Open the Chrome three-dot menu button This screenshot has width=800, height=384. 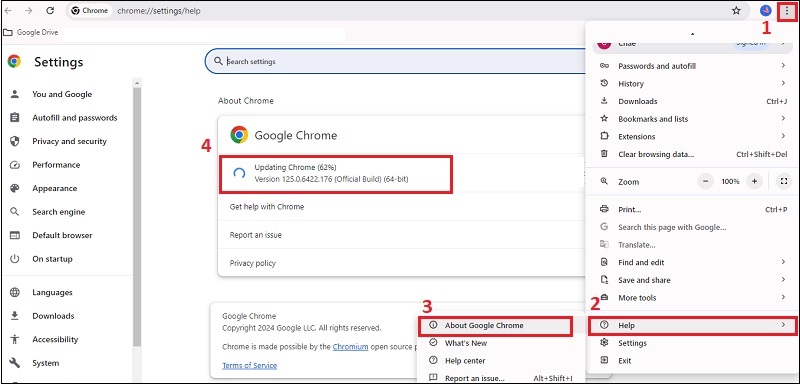pyautogui.click(x=786, y=10)
